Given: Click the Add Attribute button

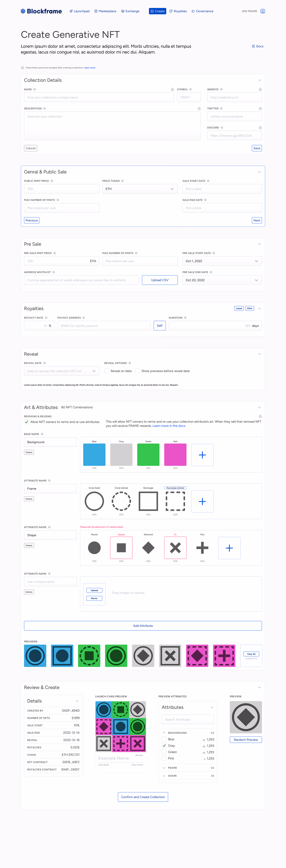Looking at the screenshot, I should pos(143,626).
